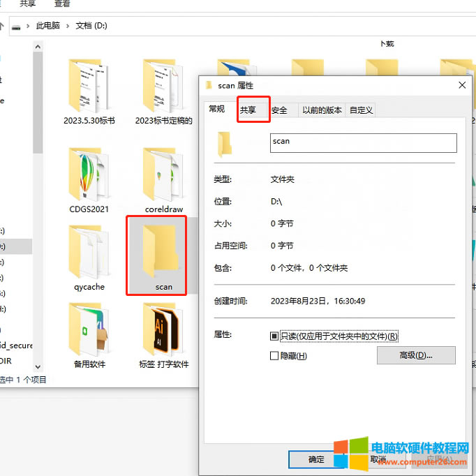Click 此电脑 in the address bar
Image resolution: width=476 pixels, height=476 pixels.
[47, 26]
